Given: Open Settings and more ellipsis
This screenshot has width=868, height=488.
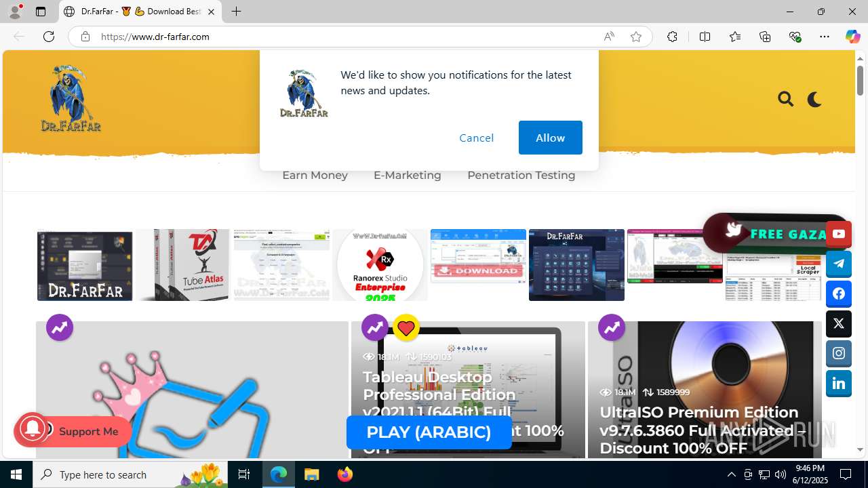Looking at the screenshot, I should tap(825, 37).
